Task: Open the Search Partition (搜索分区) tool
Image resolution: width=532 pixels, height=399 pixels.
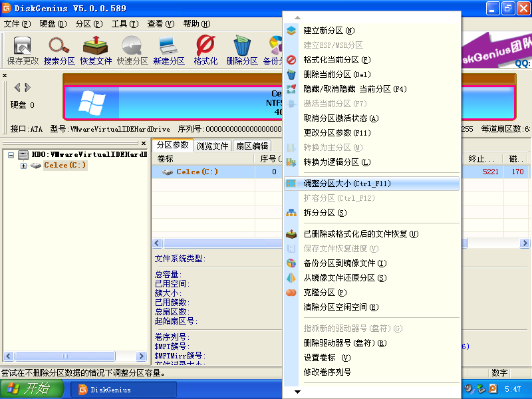Action: (x=59, y=51)
